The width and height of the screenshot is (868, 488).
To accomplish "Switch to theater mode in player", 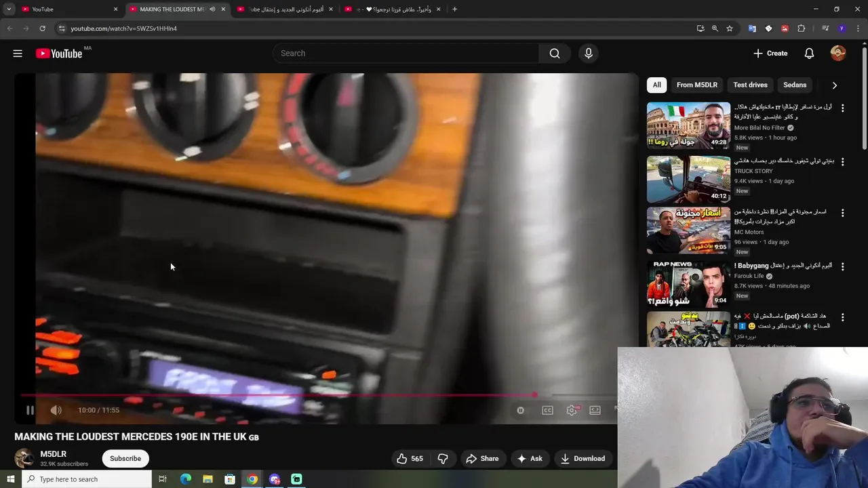I will point(595,410).
